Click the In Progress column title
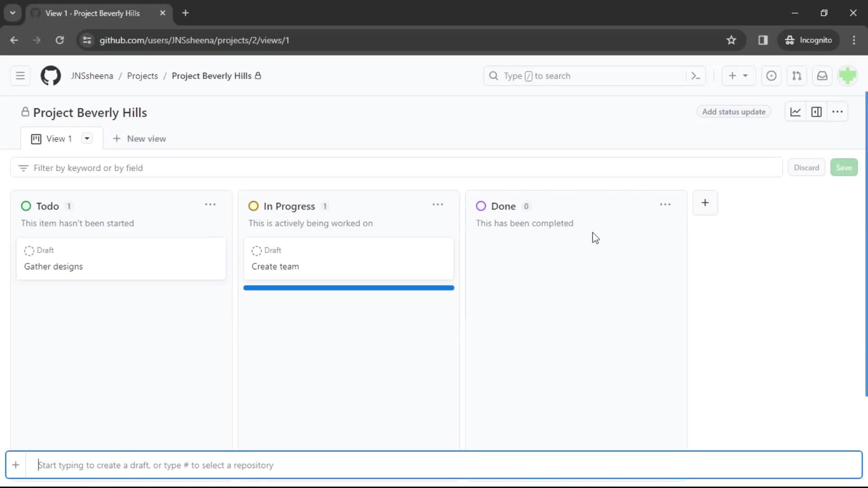868x488 pixels. 289,206
